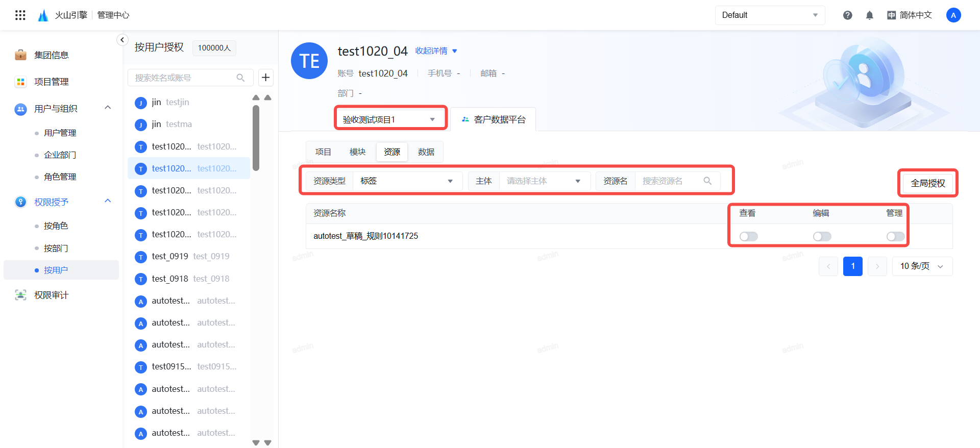Switch to the 资源 tab

(x=392, y=152)
